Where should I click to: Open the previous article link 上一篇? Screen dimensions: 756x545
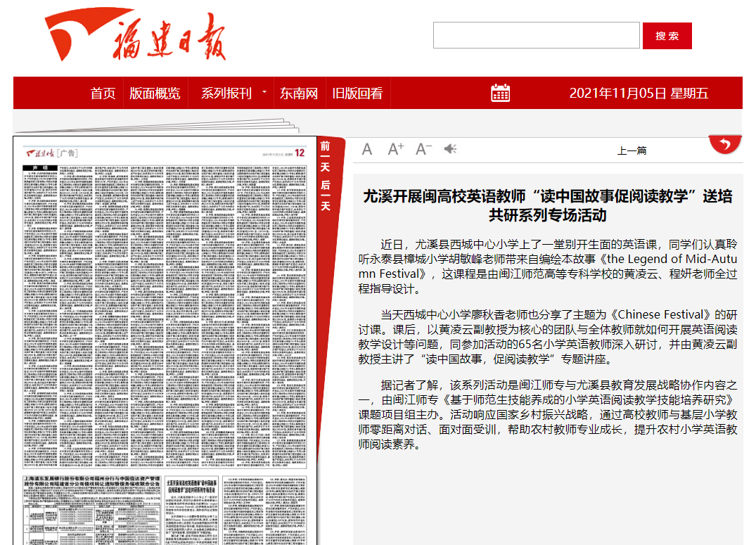(x=632, y=150)
